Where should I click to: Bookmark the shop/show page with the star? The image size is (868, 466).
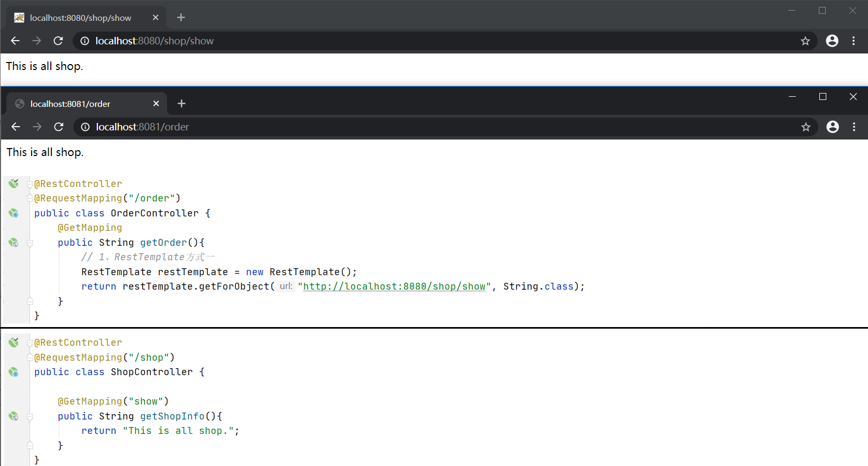tap(805, 41)
